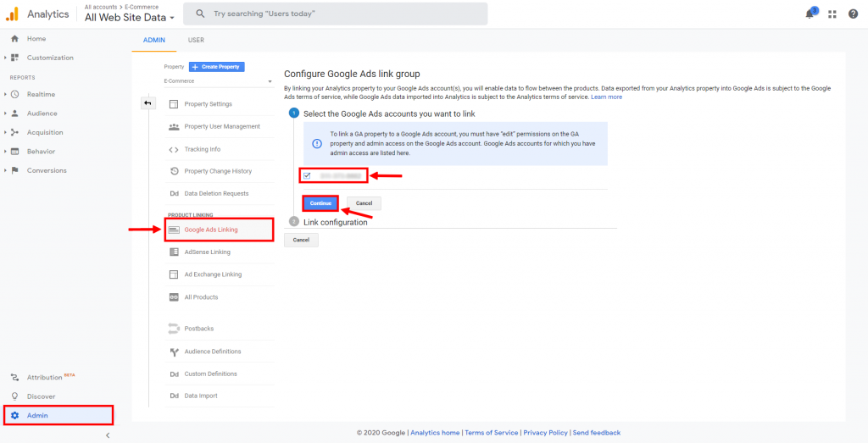The width and height of the screenshot is (868, 443).
Task: Click the Home house icon
Action: pyautogui.click(x=15, y=39)
